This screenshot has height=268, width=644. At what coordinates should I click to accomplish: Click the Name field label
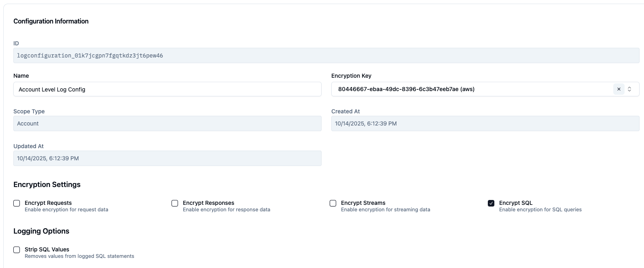coord(21,76)
